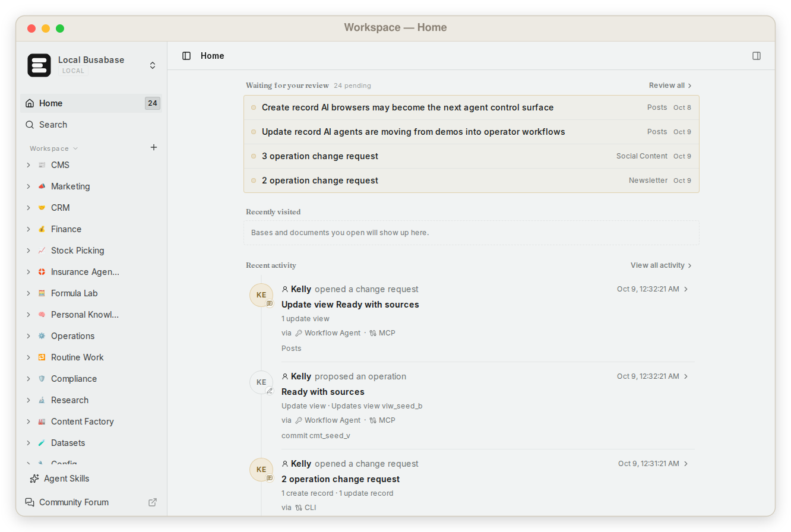
Task: Click the chevron beside Oct 9, 12:31:21 AM
Action: point(686,464)
